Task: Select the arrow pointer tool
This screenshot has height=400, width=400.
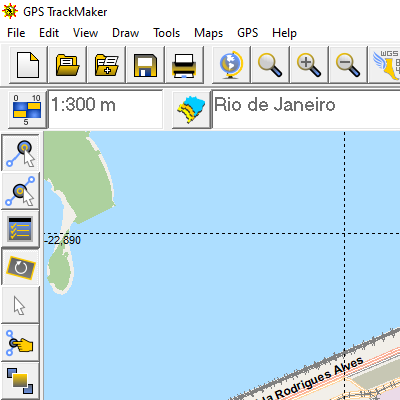Action: point(21,305)
